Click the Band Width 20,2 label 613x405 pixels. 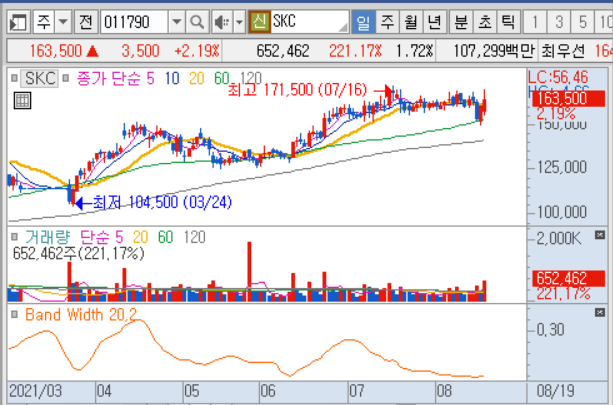81,315
